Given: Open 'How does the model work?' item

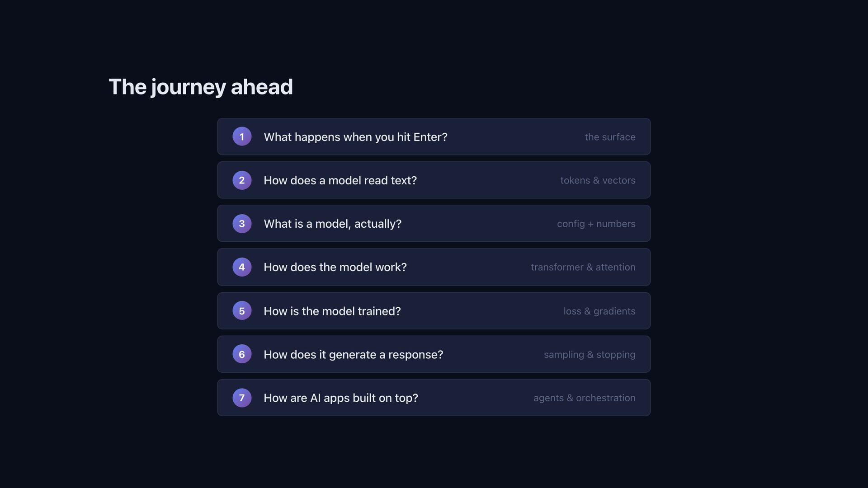Looking at the screenshot, I should coord(335,267).
